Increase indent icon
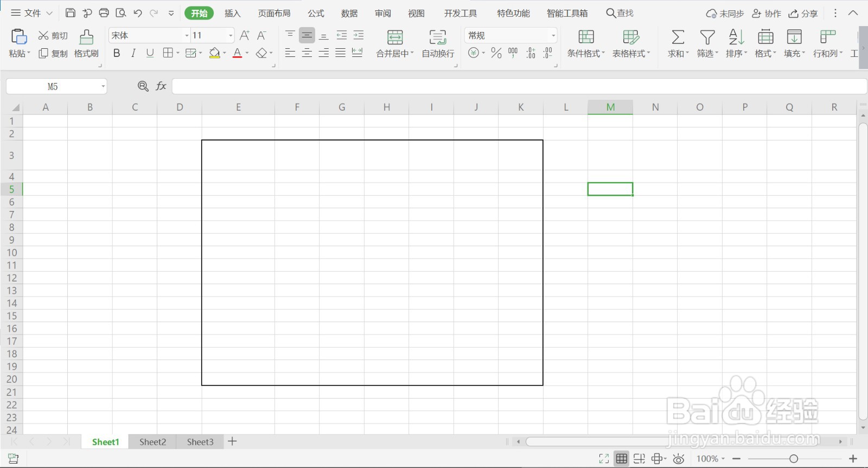The height and width of the screenshot is (468, 868). coord(359,35)
